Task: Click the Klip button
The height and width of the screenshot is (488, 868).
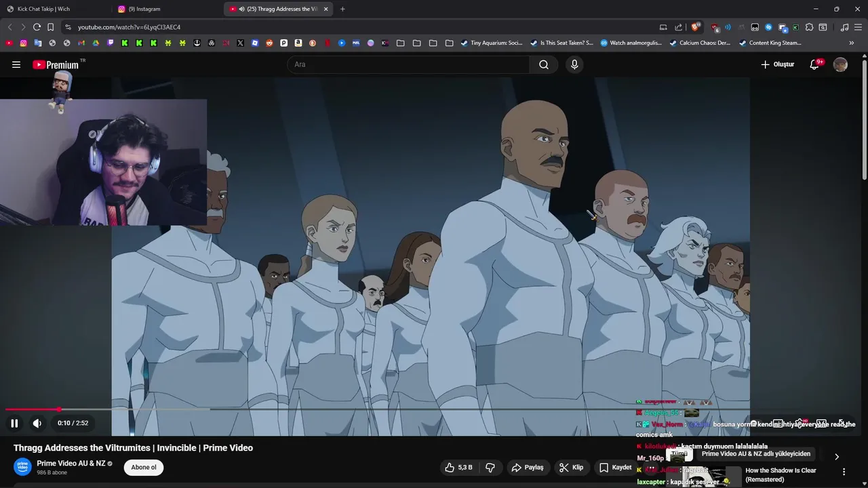Action: tap(571, 468)
